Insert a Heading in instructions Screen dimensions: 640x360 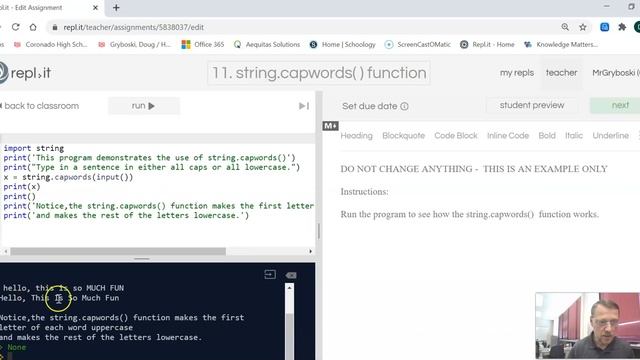pos(356,136)
